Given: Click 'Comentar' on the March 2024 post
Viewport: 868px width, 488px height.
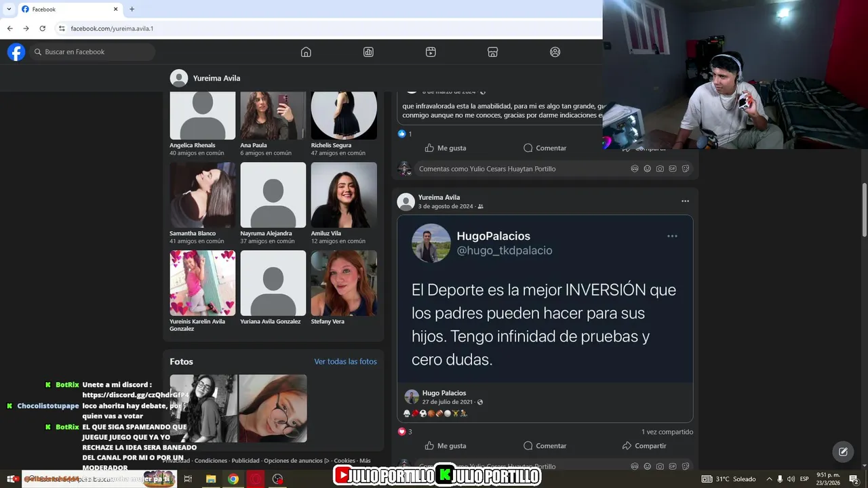Looking at the screenshot, I should [x=545, y=148].
